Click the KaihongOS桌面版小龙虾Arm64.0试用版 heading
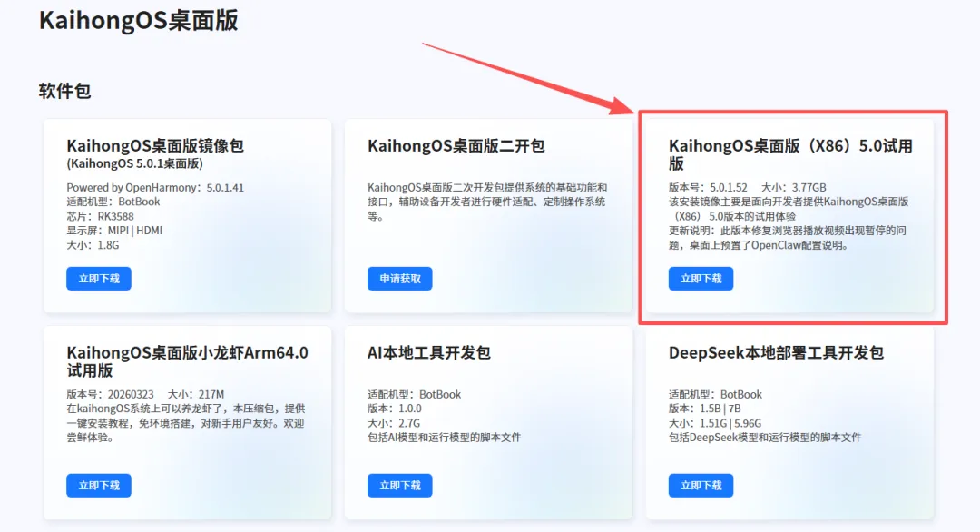This screenshot has height=532, width=980. [188, 362]
